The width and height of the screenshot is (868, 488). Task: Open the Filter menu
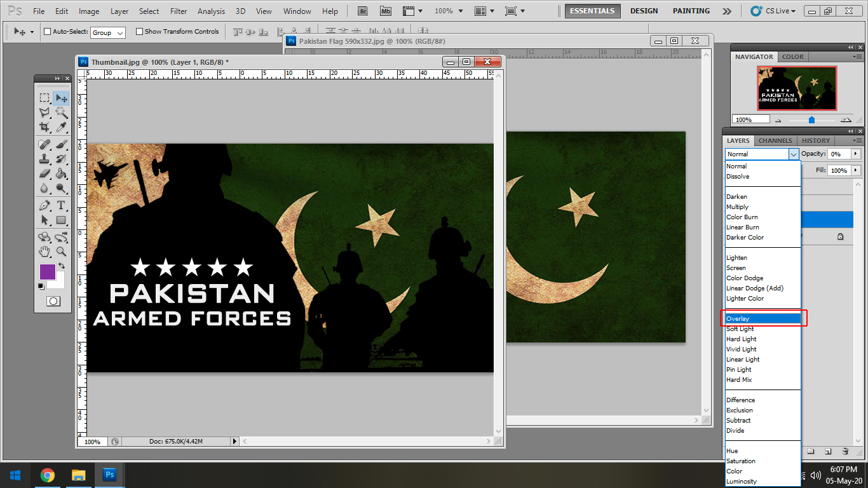(x=179, y=11)
